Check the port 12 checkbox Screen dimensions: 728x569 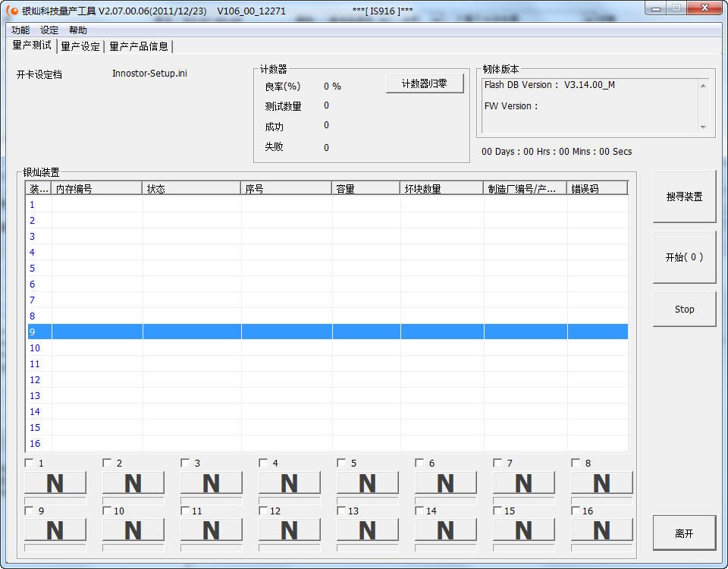tap(263, 511)
